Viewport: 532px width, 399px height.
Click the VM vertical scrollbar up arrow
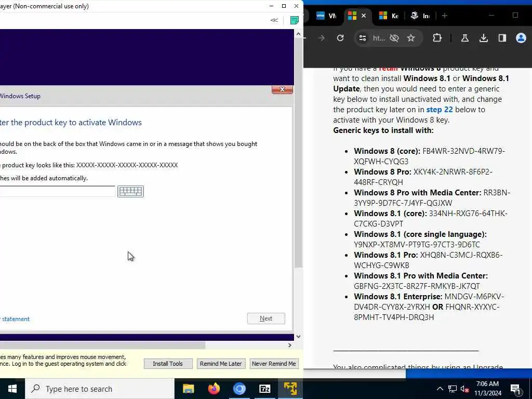click(298, 34)
